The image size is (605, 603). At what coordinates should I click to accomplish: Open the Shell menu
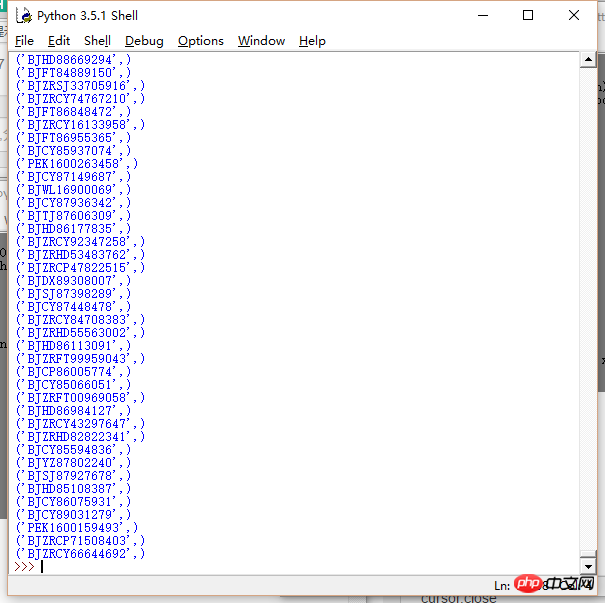[97, 41]
